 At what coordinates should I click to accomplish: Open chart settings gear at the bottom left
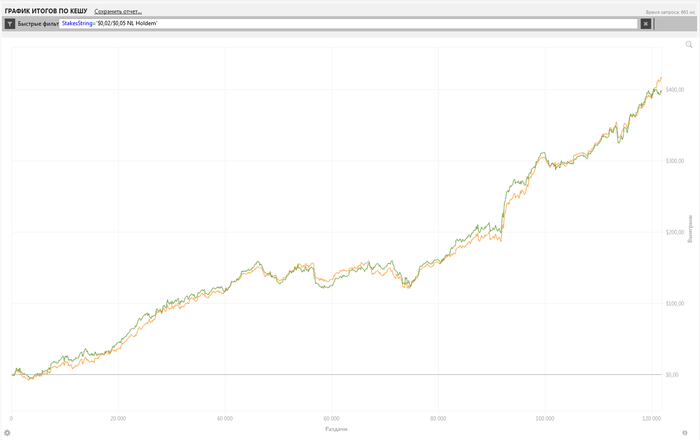point(7,432)
